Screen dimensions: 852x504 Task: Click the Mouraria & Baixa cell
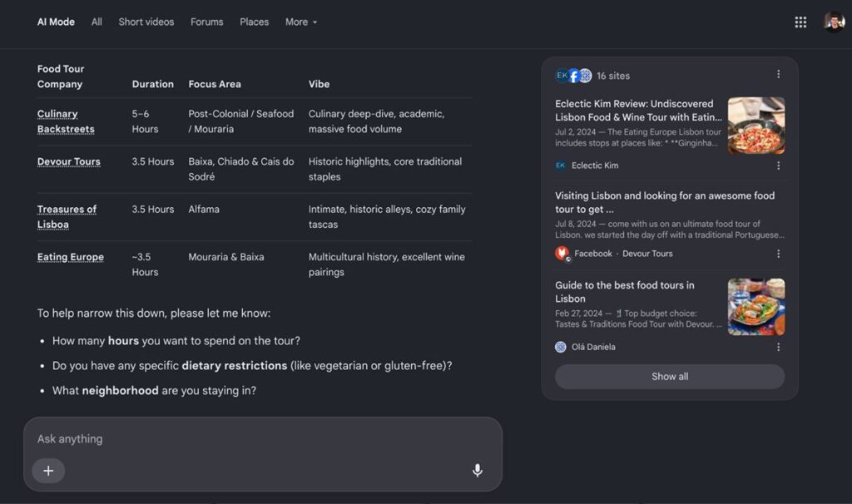click(226, 258)
